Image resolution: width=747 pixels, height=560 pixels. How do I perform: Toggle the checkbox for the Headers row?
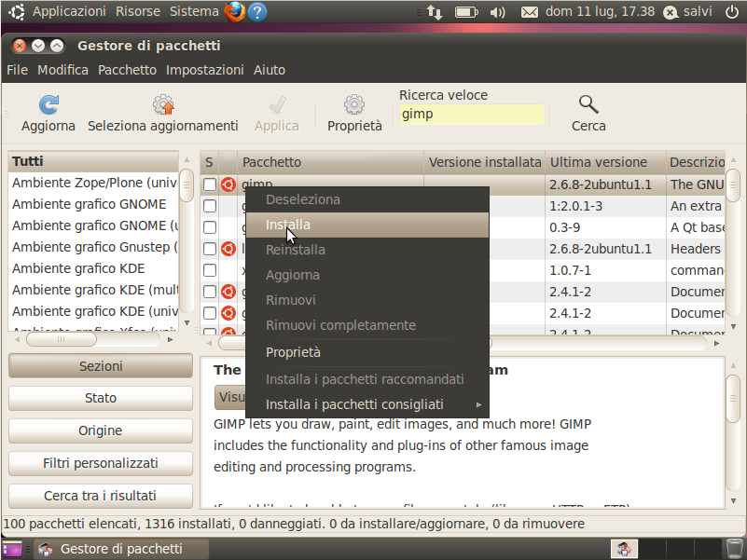(210, 249)
